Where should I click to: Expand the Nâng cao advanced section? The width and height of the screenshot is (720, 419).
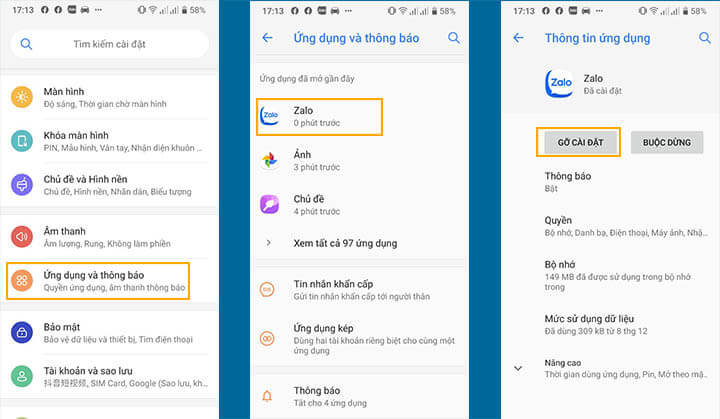(x=518, y=367)
